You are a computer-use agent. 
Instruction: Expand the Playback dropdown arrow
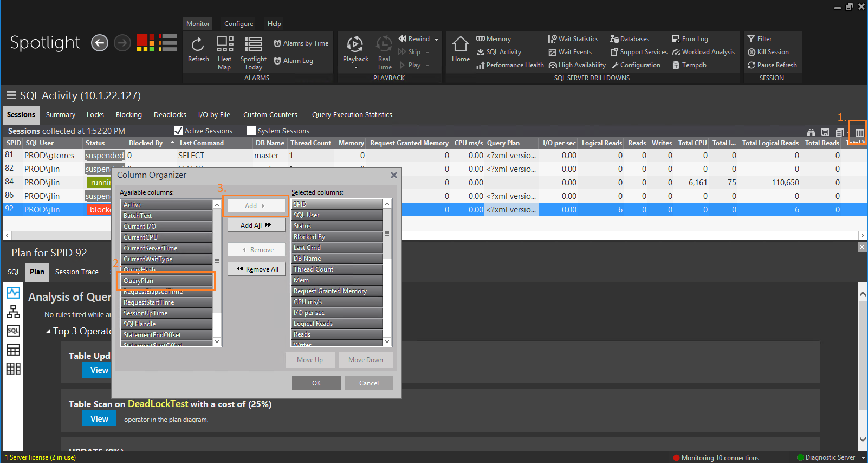tap(356, 68)
